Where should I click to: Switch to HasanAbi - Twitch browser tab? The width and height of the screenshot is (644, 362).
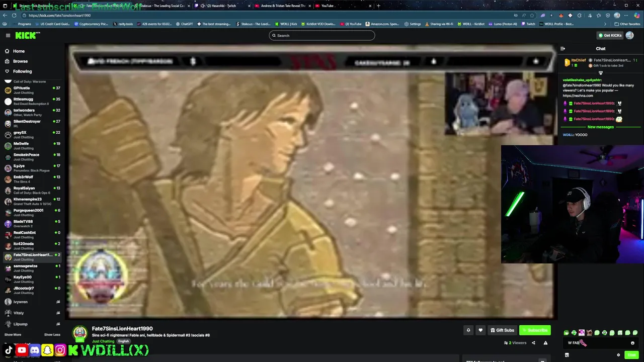tap(221, 6)
